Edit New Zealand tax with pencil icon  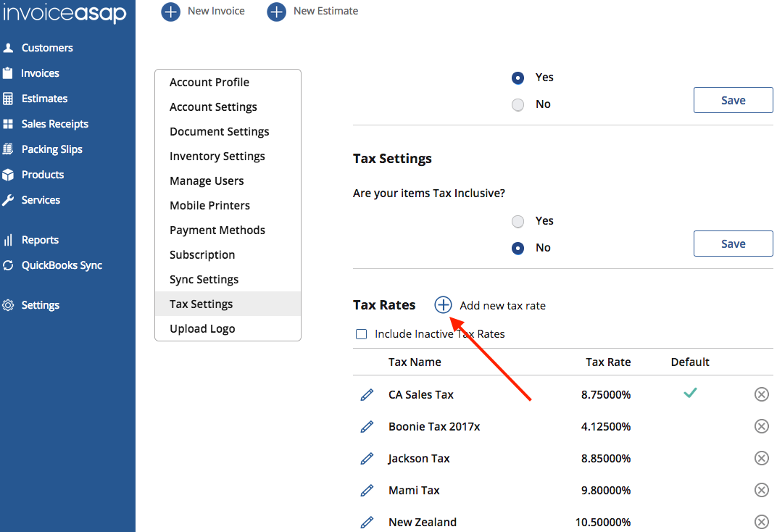(367, 522)
